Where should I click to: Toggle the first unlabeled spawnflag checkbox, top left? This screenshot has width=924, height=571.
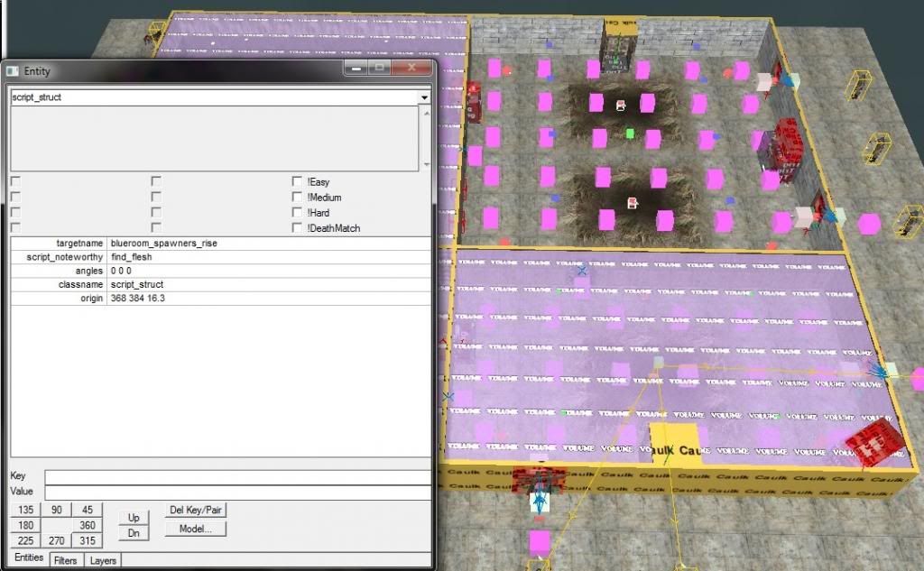click(16, 181)
